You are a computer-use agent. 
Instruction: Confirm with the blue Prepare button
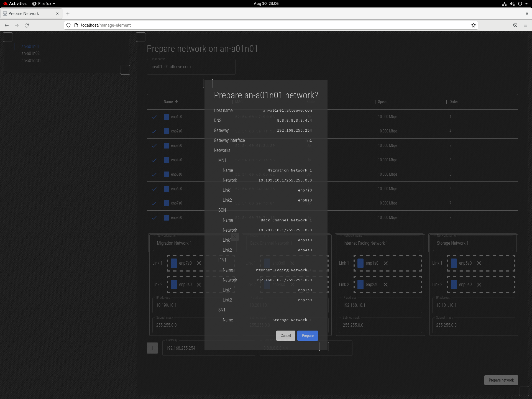pos(307,336)
